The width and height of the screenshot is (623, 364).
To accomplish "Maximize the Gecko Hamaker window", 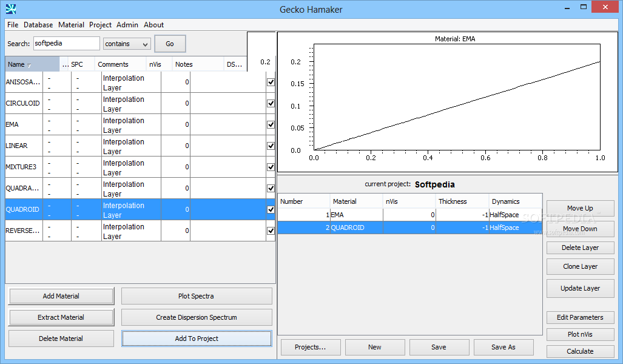I will tap(584, 7).
